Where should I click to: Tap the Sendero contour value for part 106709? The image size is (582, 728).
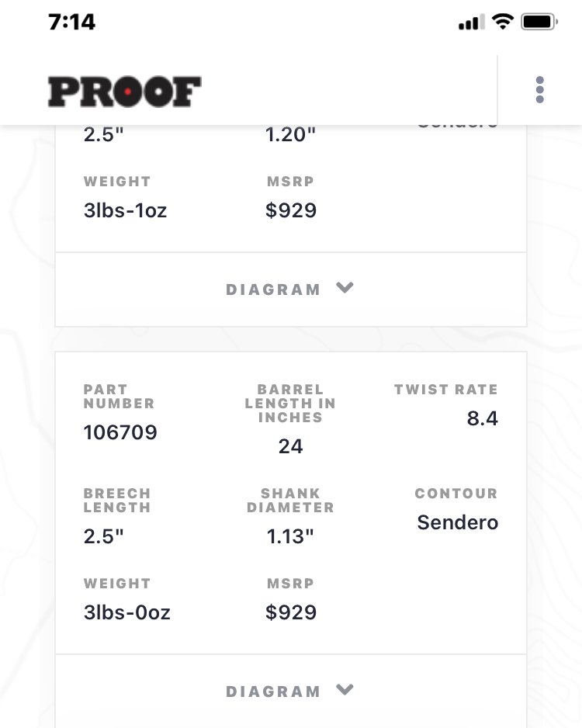click(458, 522)
